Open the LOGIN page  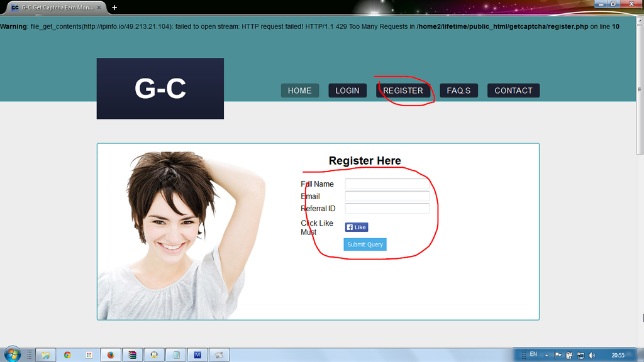coord(347,90)
